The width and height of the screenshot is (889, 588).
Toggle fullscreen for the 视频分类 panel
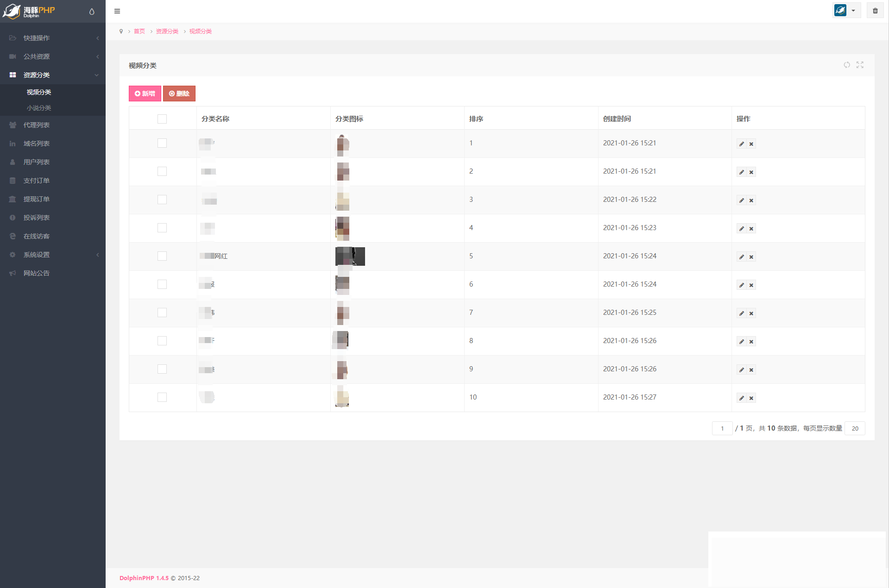pos(860,65)
